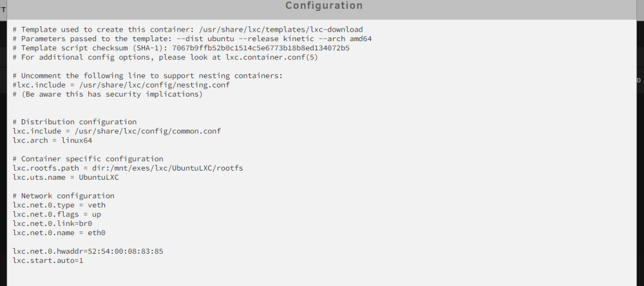Click the Network configuration comment line
644x286 pixels.
[64, 196]
